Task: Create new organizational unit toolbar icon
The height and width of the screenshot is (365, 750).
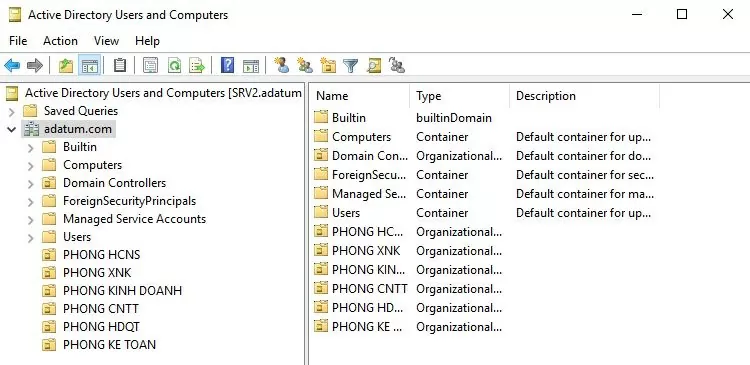Action: point(328,65)
